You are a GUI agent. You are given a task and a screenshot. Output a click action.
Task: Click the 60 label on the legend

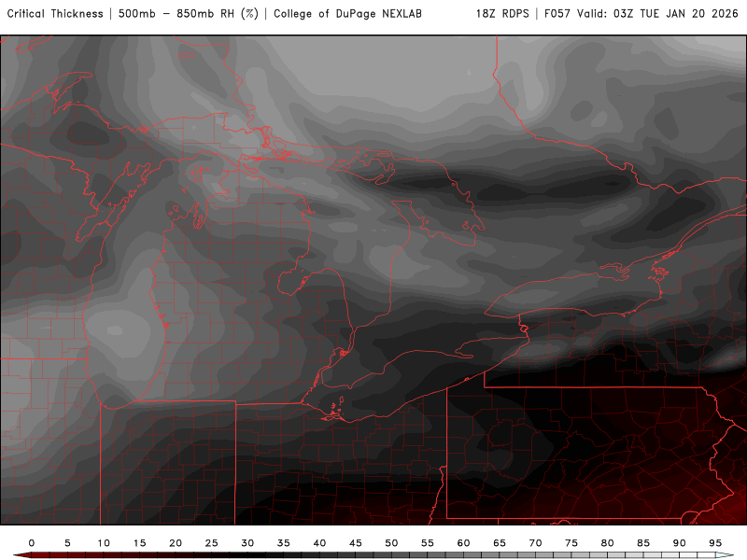pyautogui.click(x=463, y=543)
